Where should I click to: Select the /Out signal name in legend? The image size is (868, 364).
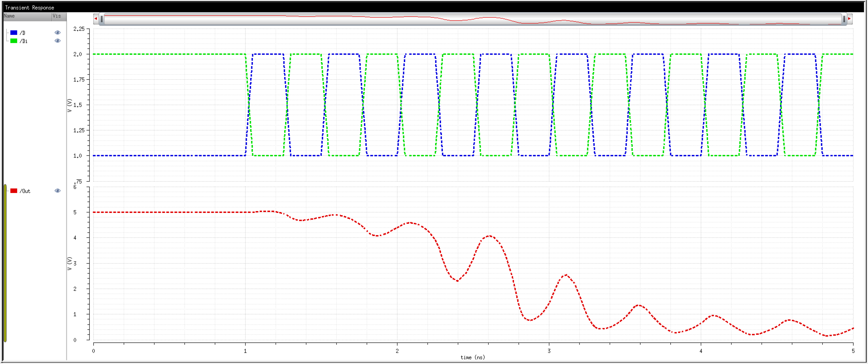[25, 191]
